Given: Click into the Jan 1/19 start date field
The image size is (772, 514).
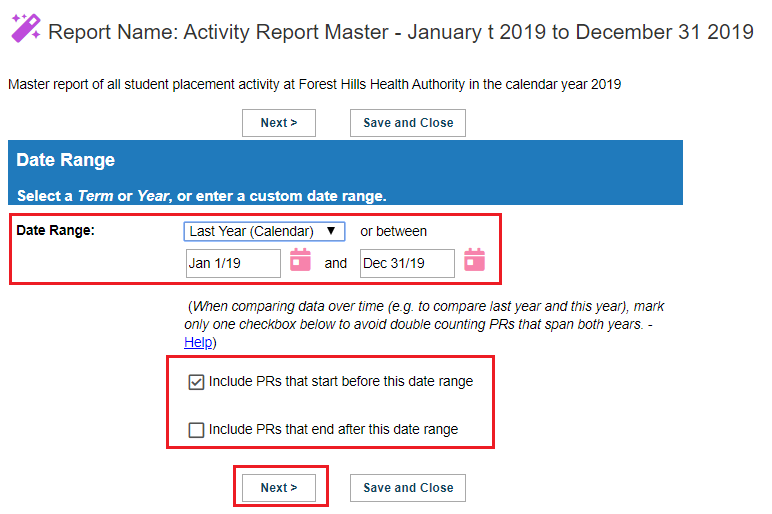Looking at the screenshot, I should coord(233,263).
